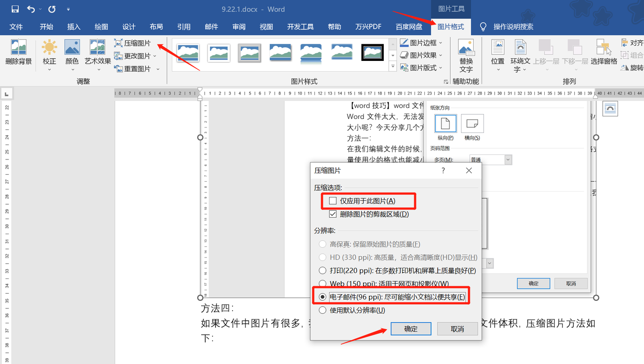Screen dimensions: 644x364
Task: Switch to the 设计 tab
Action: tap(129, 27)
